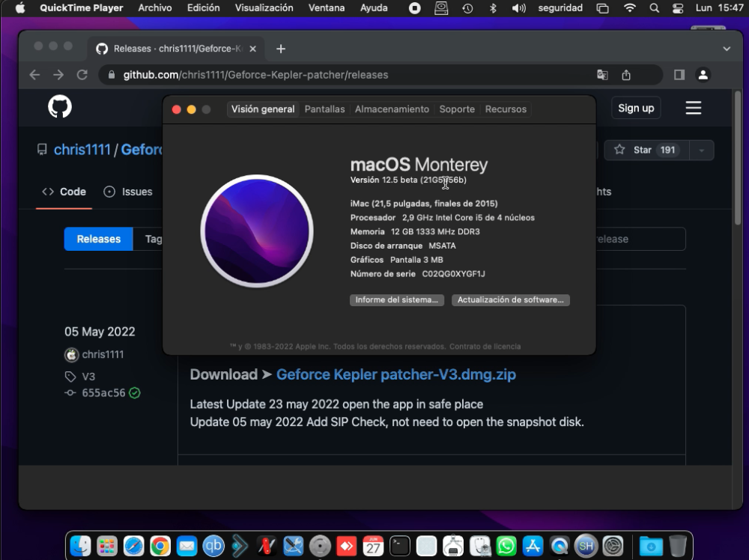Switch to the Pantallas tab
The height and width of the screenshot is (560, 749).
(x=325, y=109)
